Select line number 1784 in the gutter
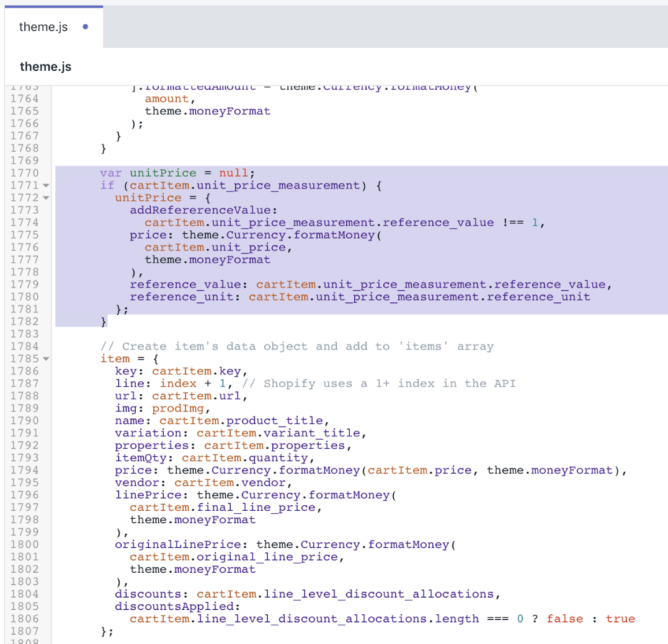668x644 pixels. tap(25, 346)
